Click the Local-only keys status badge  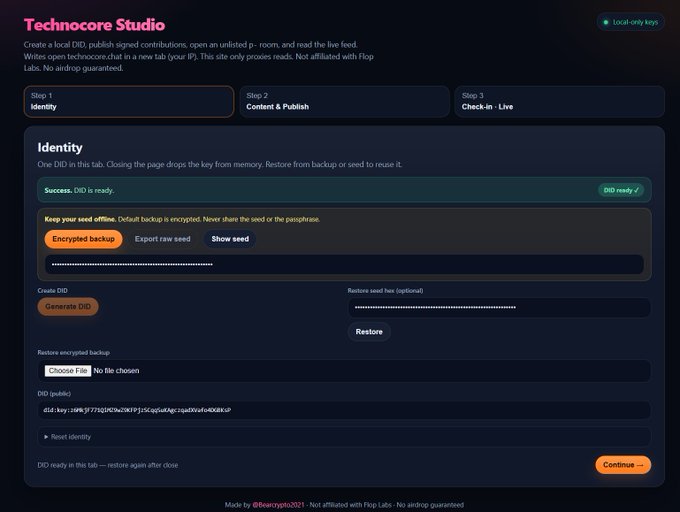pos(631,22)
